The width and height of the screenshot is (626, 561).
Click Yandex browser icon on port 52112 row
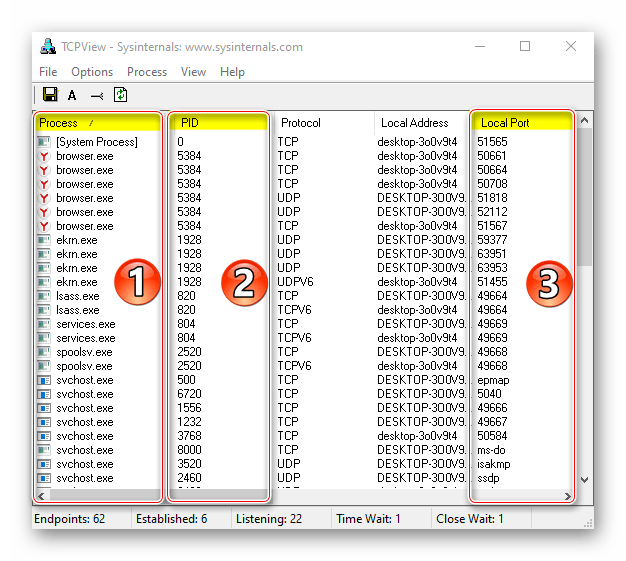point(44,212)
